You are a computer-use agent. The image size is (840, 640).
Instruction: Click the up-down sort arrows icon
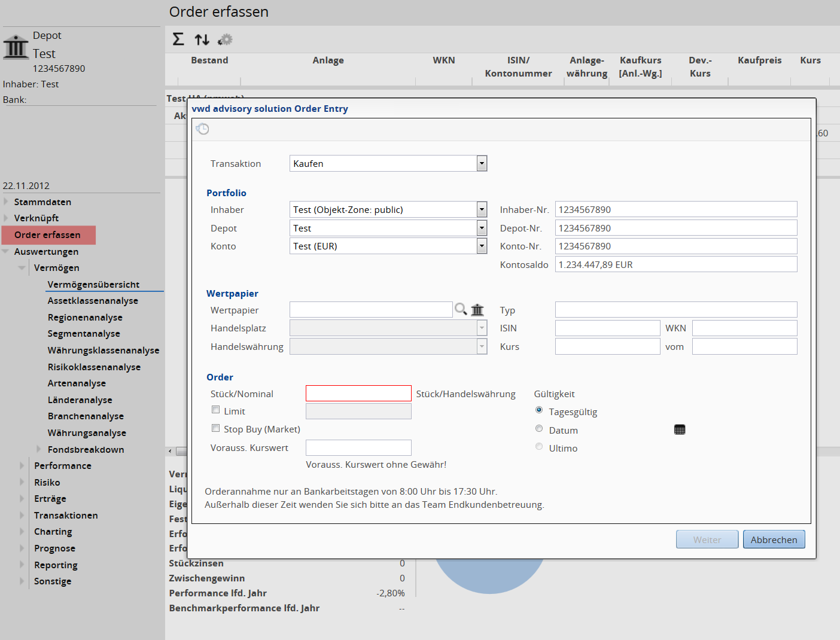point(202,39)
